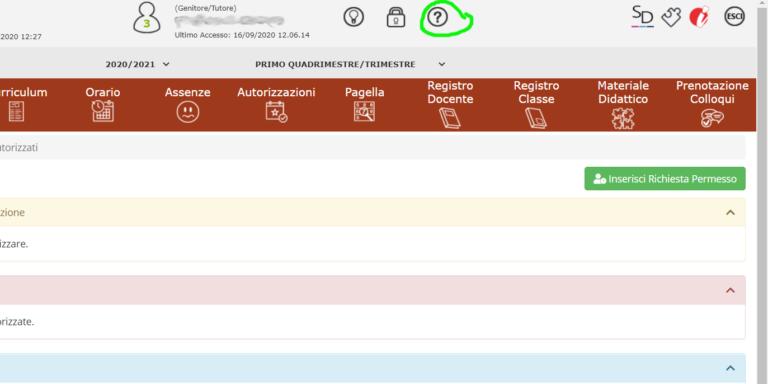Collapse the blue panel chevron
The image size is (768, 384).
[x=730, y=368]
